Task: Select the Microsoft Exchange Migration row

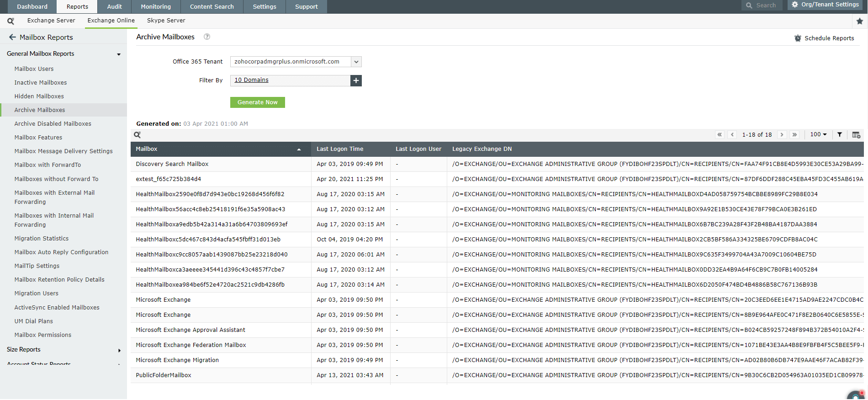Action: [497, 360]
